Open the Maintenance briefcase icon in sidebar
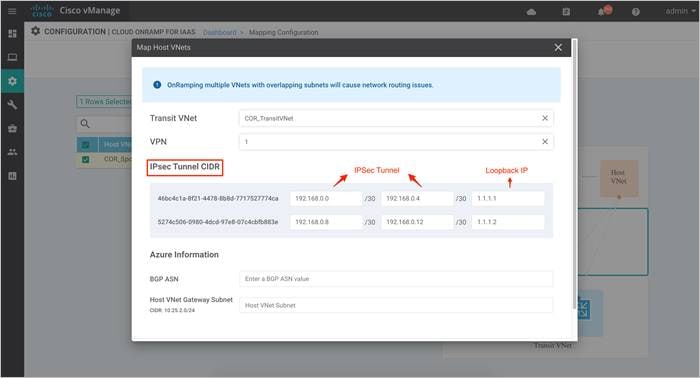Screen dimensions: 700x378 12,129
